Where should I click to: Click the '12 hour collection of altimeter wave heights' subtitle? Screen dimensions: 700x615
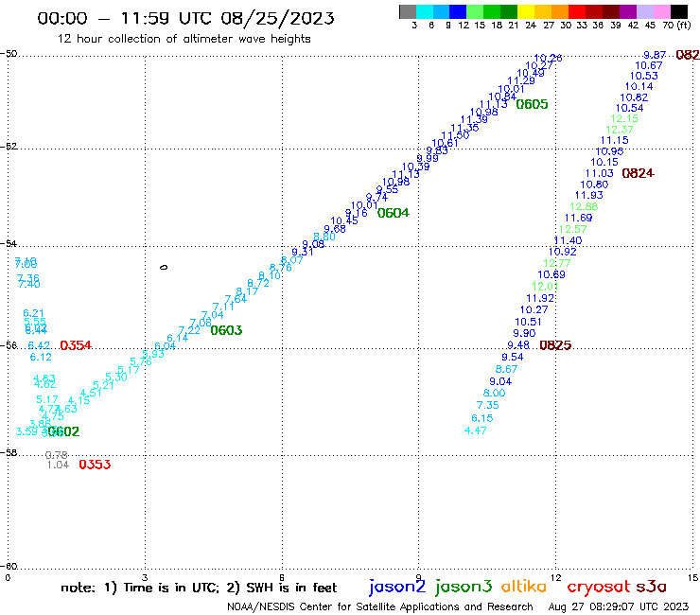point(184,39)
